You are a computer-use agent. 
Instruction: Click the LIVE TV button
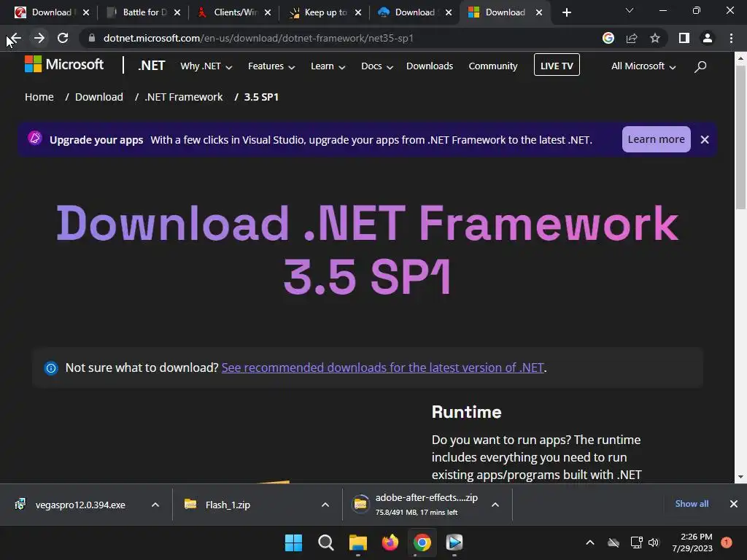[x=557, y=65]
